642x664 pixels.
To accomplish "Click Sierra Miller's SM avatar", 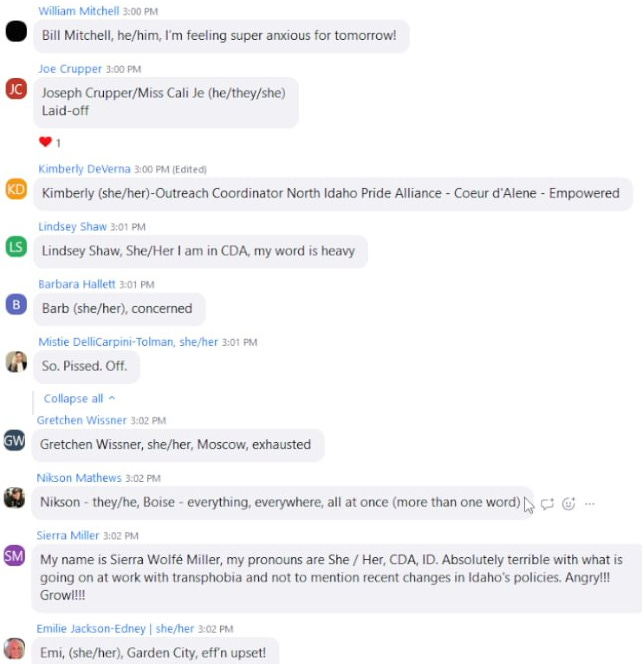I will (14, 556).
